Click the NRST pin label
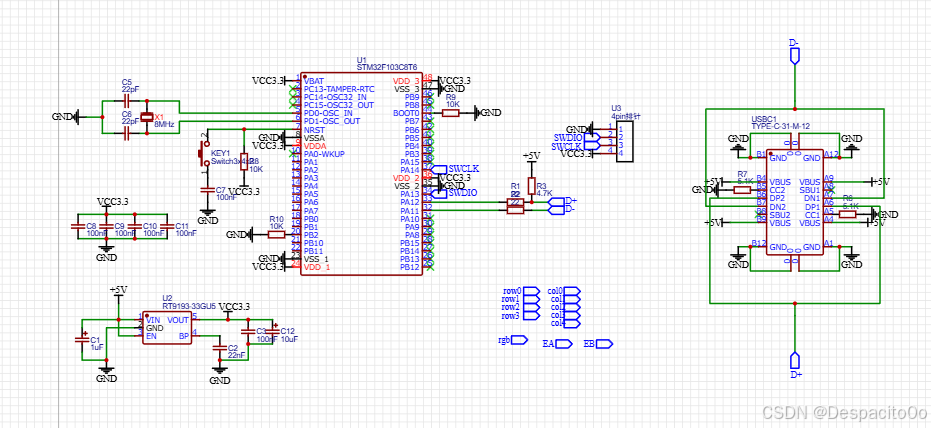The width and height of the screenshot is (931, 428). (314, 129)
